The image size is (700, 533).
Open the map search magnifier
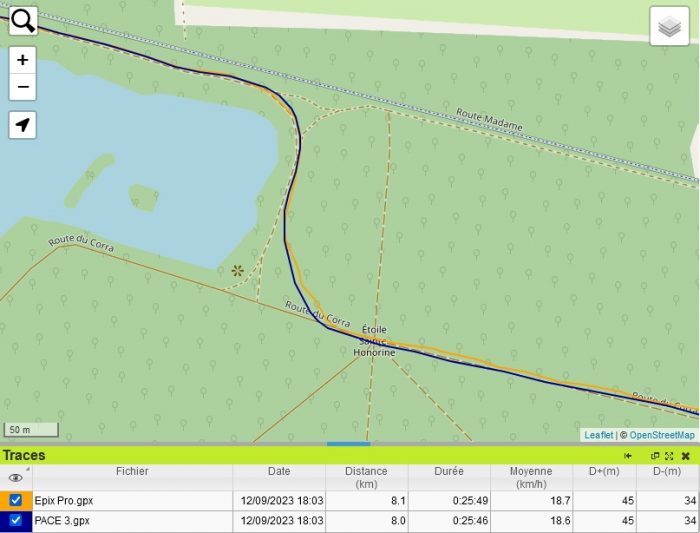(23, 20)
